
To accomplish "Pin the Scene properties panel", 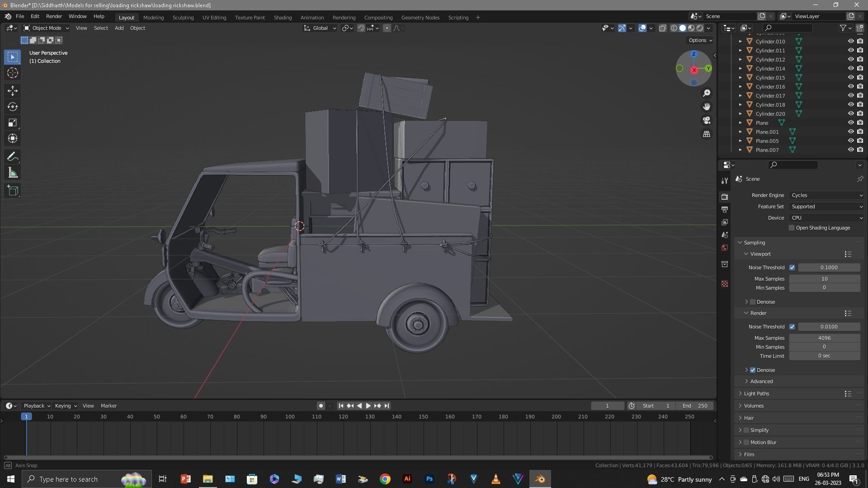I will (860, 179).
